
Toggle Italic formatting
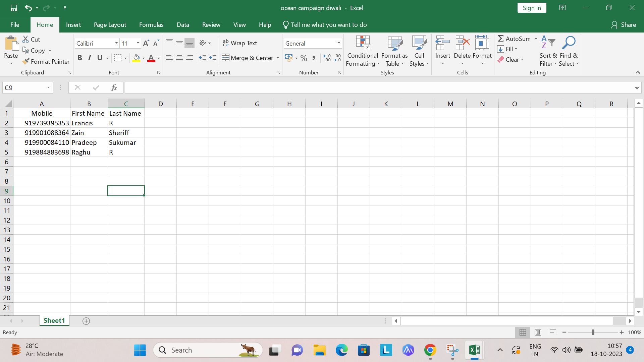coord(90,58)
